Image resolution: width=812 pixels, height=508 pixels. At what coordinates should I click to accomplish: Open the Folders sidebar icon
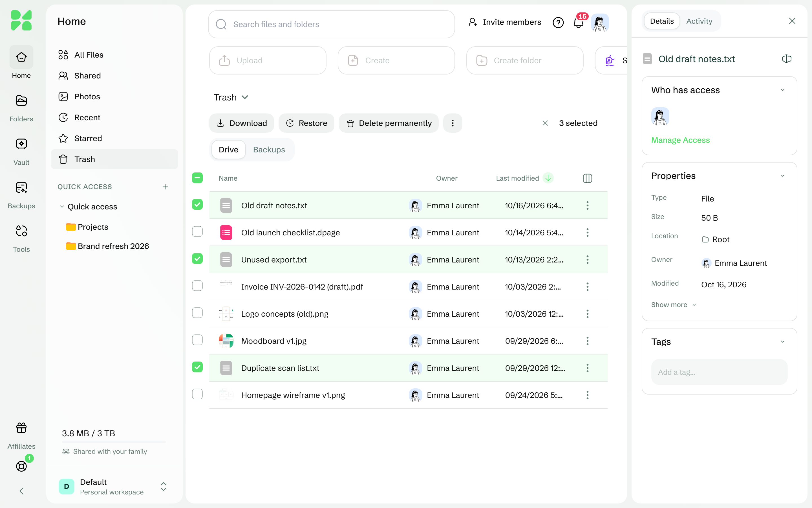21,108
